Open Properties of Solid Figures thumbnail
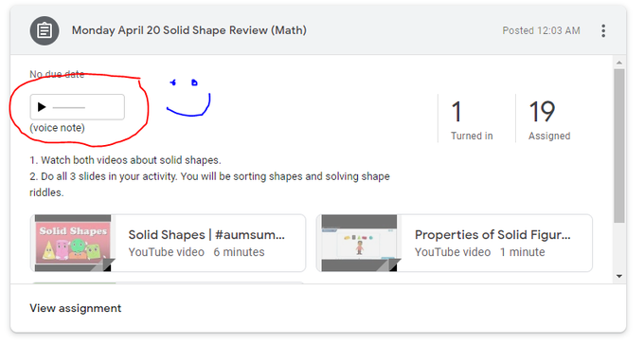The height and width of the screenshot is (346, 644). (x=359, y=243)
